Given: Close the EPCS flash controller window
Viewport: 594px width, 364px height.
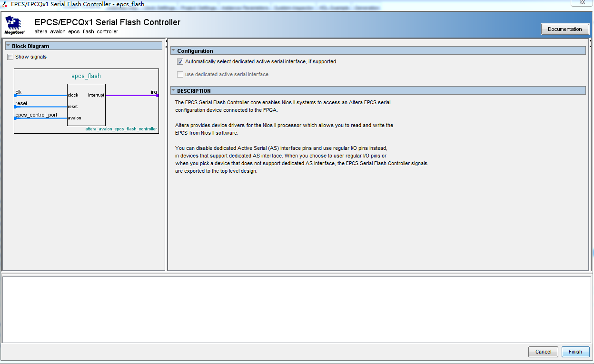Looking at the screenshot, I should click(x=583, y=2).
